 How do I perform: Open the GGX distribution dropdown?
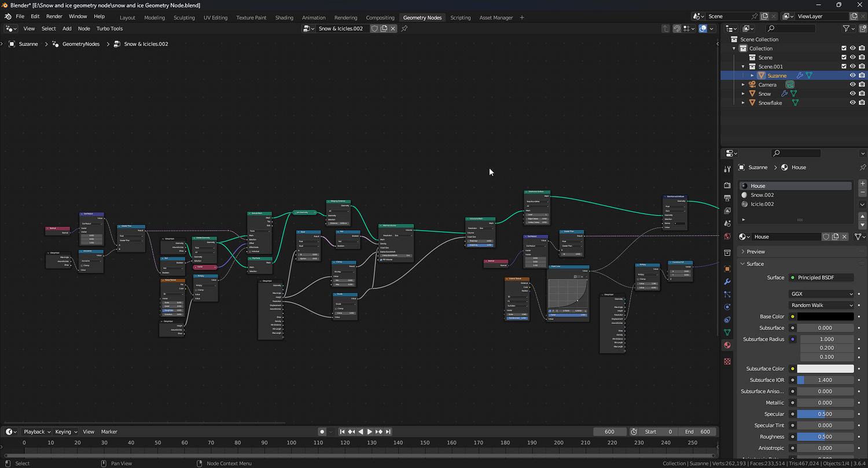click(822, 294)
